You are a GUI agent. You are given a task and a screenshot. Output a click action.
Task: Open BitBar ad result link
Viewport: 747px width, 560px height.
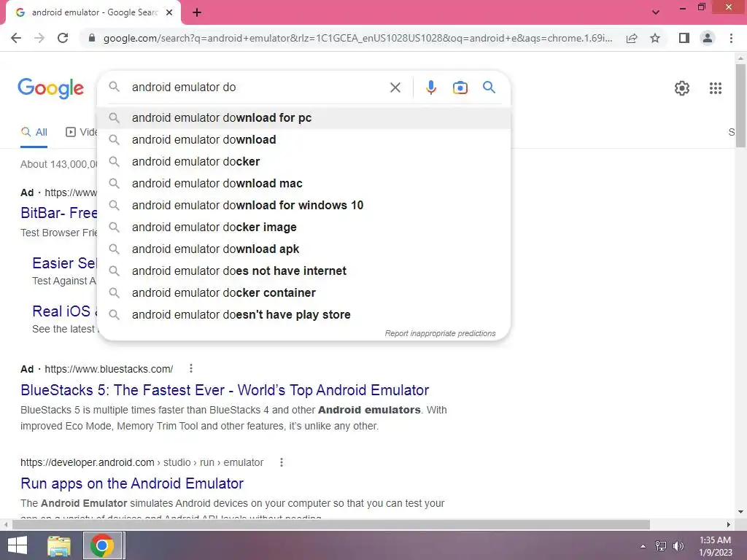(58, 213)
